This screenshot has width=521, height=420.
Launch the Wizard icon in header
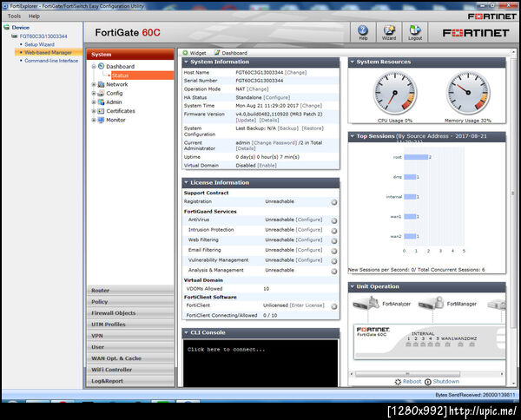coord(389,30)
